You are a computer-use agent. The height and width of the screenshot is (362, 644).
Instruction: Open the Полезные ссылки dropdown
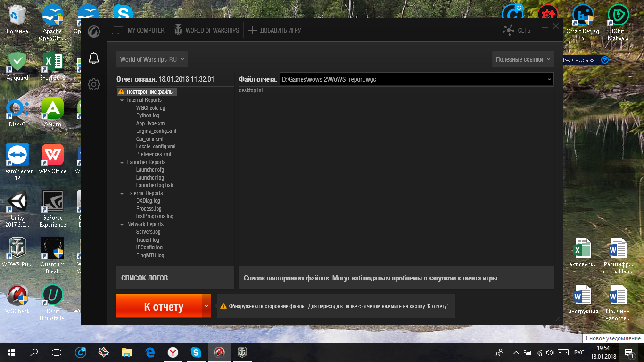pos(523,59)
